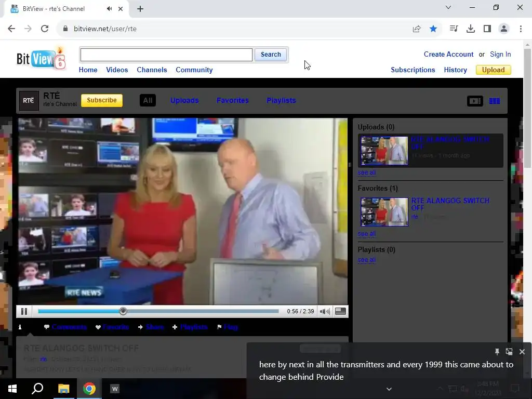Open the Windows Start menu
Image resolution: width=532 pixels, height=399 pixels.
(12, 389)
